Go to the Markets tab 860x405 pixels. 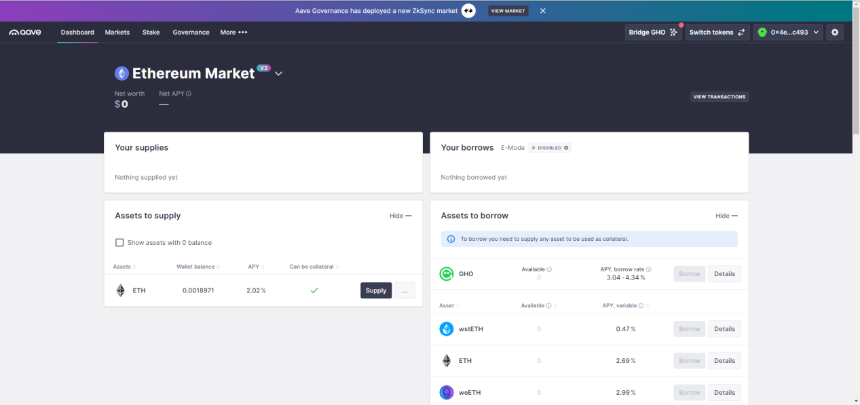(117, 32)
